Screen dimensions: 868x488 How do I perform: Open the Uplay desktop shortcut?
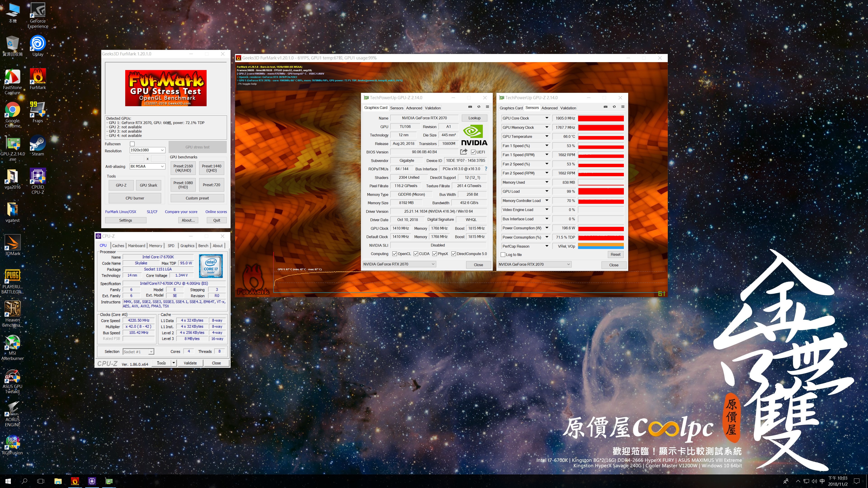(38, 45)
